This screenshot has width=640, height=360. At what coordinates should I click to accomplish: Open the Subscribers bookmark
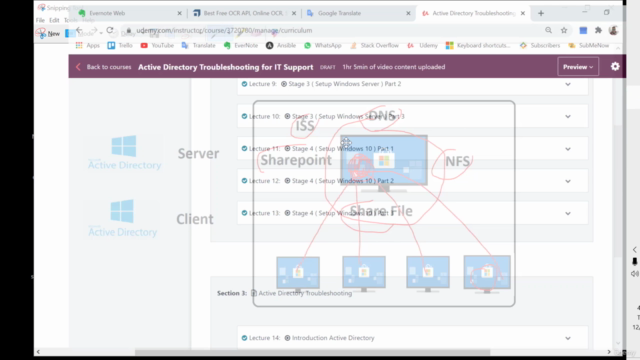[540, 45]
